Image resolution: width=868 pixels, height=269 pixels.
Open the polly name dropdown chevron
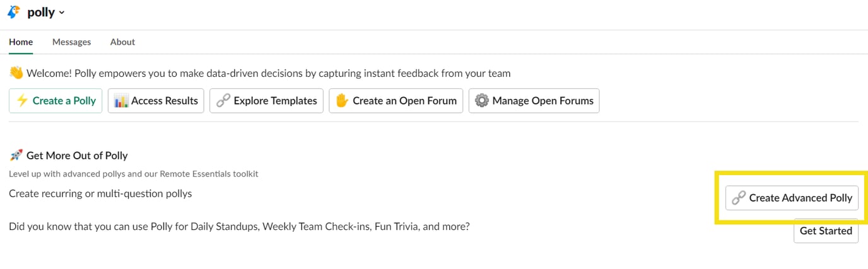[62, 13]
